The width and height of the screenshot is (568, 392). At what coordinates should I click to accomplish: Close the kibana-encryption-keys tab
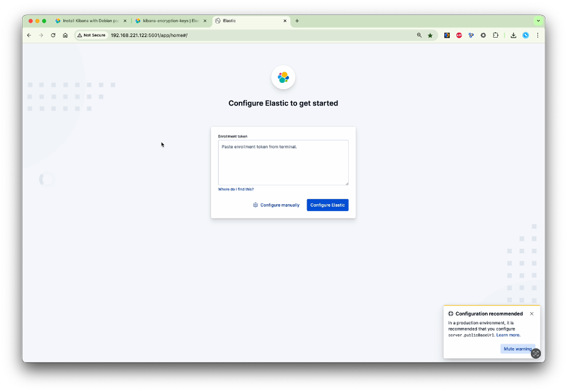(205, 21)
